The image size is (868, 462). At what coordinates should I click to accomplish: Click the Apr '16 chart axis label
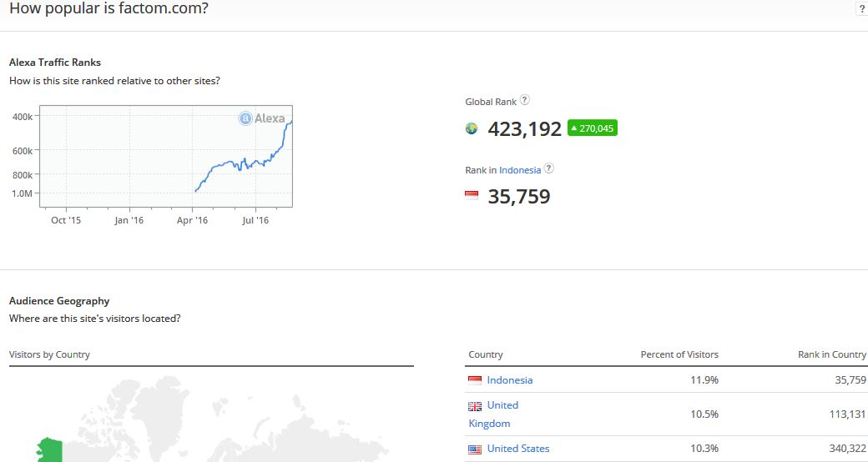[x=192, y=220]
